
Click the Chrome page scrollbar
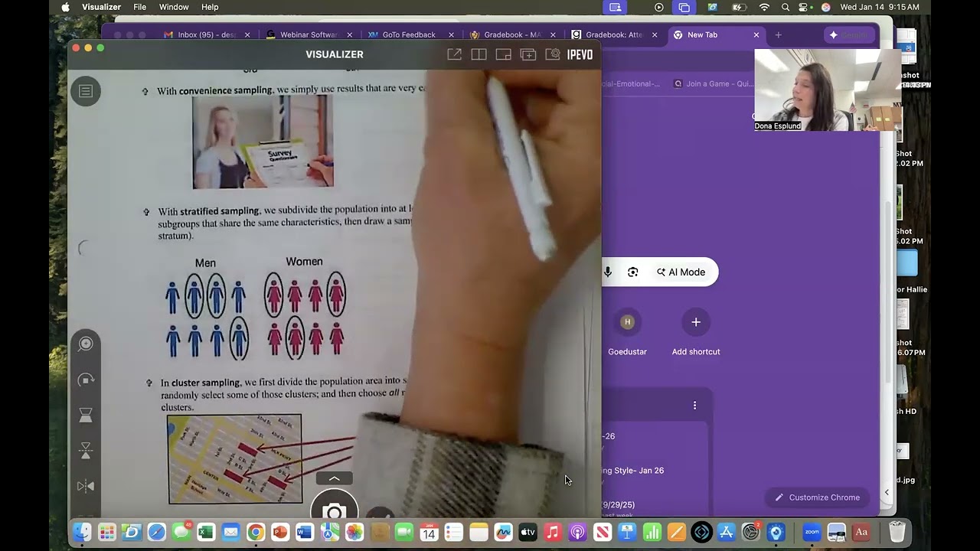click(x=888, y=291)
